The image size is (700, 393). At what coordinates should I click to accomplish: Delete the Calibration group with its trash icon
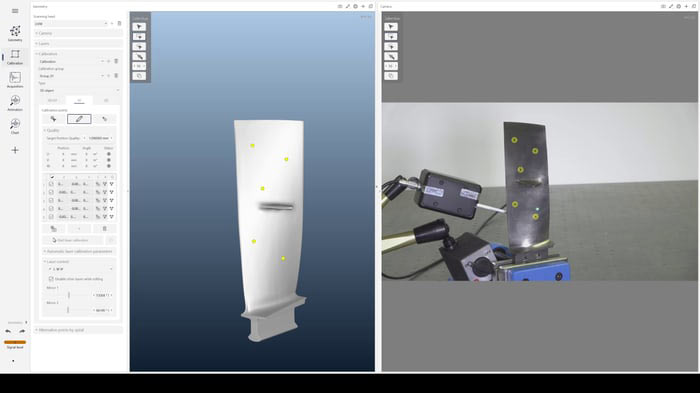[116, 76]
